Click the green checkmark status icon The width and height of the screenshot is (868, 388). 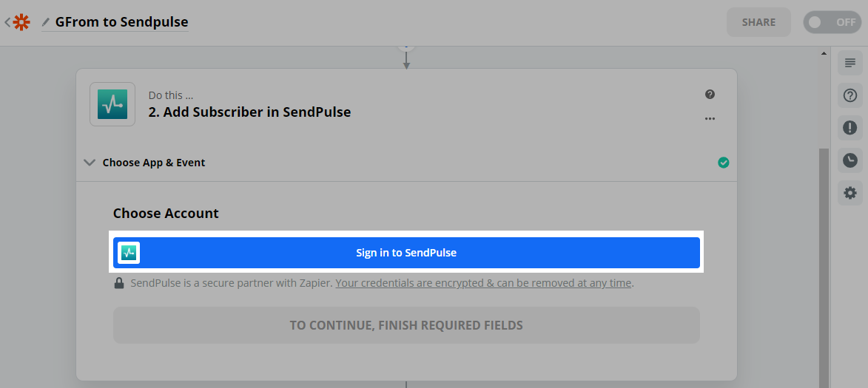[724, 163]
